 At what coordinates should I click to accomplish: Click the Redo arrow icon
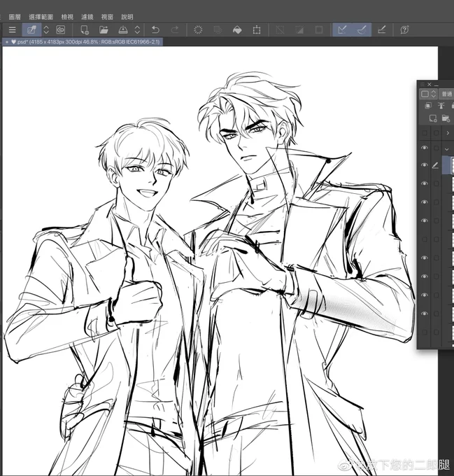175,29
